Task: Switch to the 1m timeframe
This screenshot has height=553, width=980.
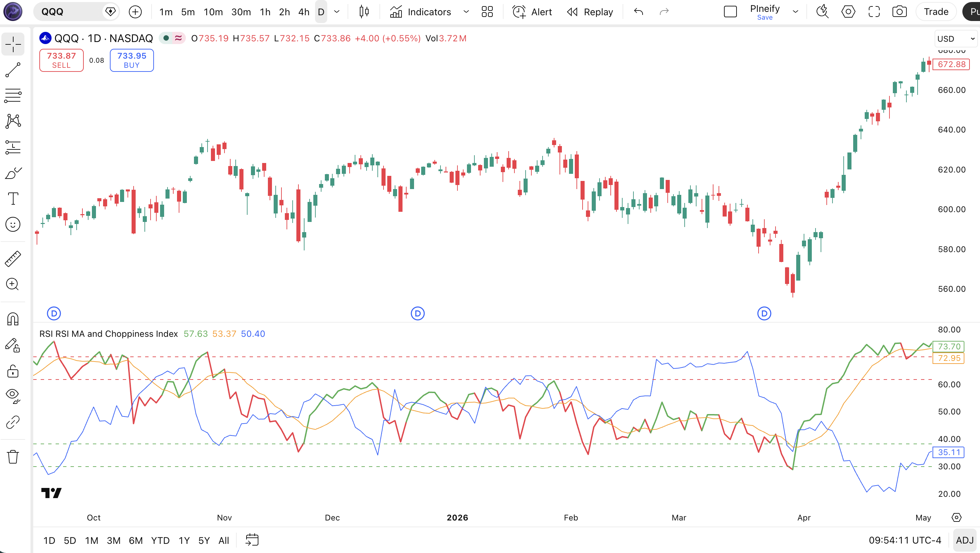Action: [166, 12]
